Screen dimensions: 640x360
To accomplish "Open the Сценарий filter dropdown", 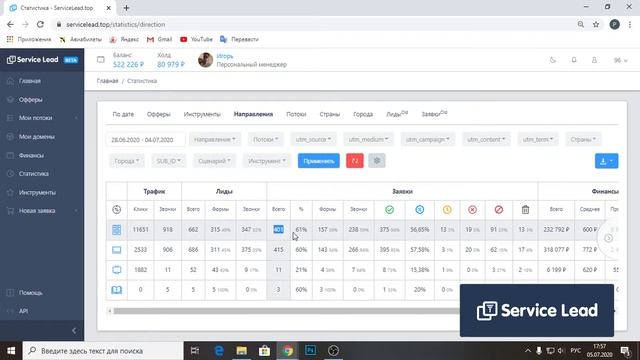I will (x=214, y=161).
